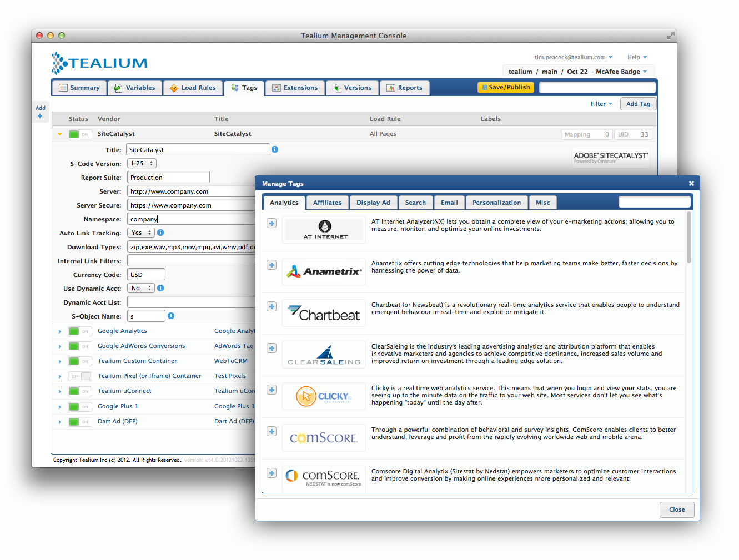Add the Chartbeat tag via plus icon
739x560 pixels.
coord(272,306)
